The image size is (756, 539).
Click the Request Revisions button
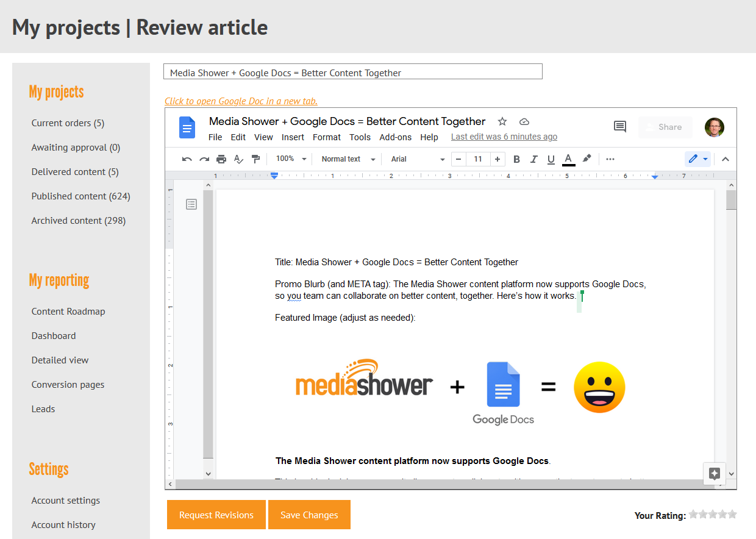coord(216,515)
